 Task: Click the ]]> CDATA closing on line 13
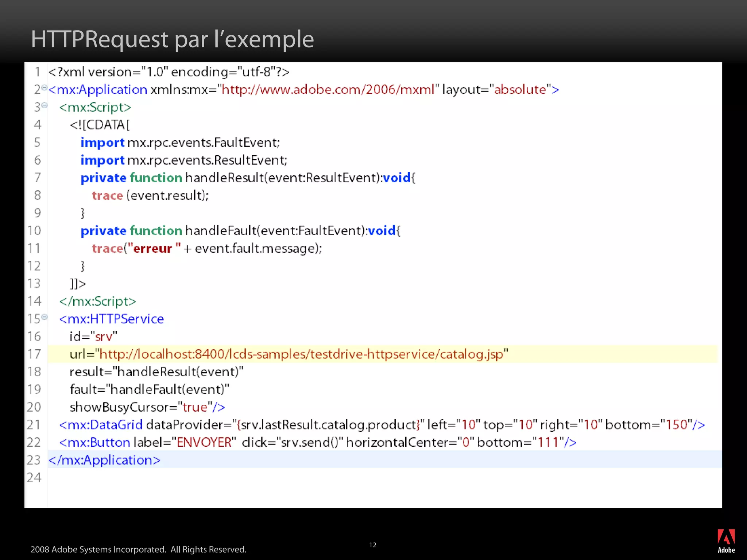(x=78, y=283)
